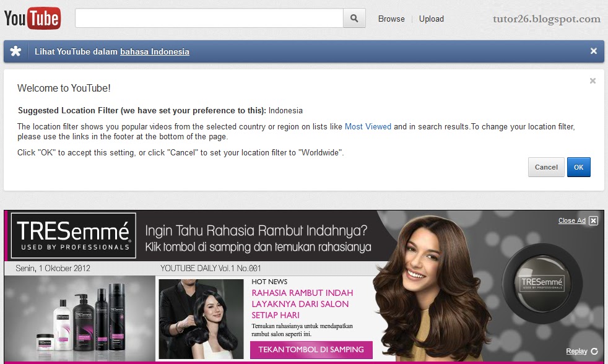This screenshot has height=364, width=608.
Task: Open the RAHASIA RAMBUT INDAH headline
Action: [302, 304]
